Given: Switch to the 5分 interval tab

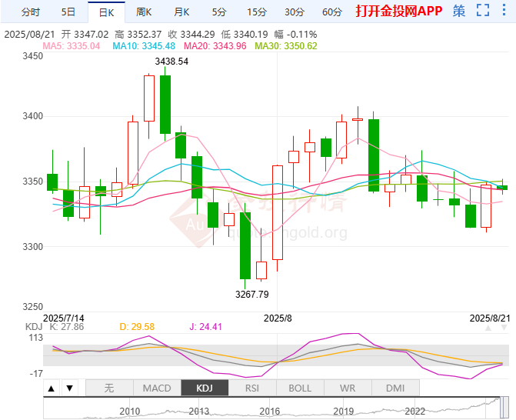Looking at the screenshot, I should click(219, 12).
